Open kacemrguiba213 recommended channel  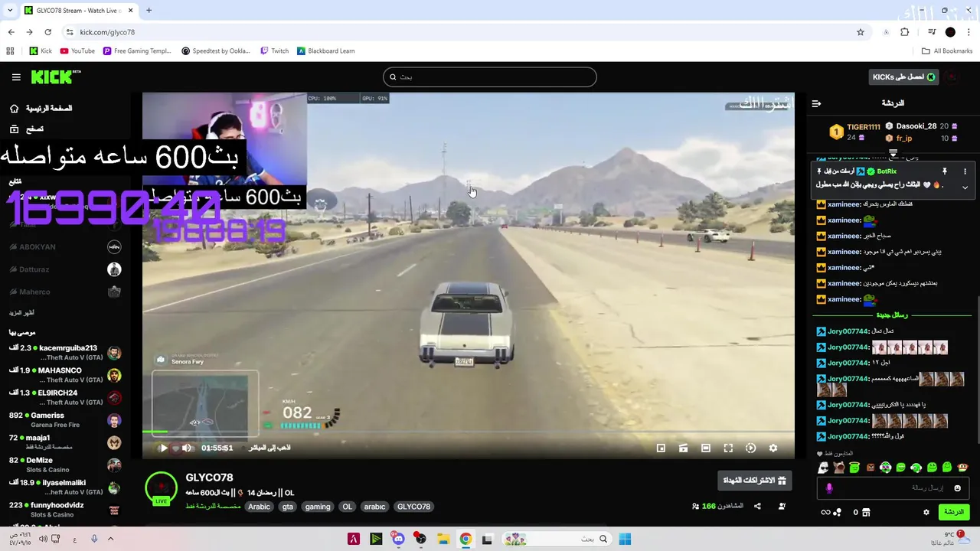coord(65,353)
